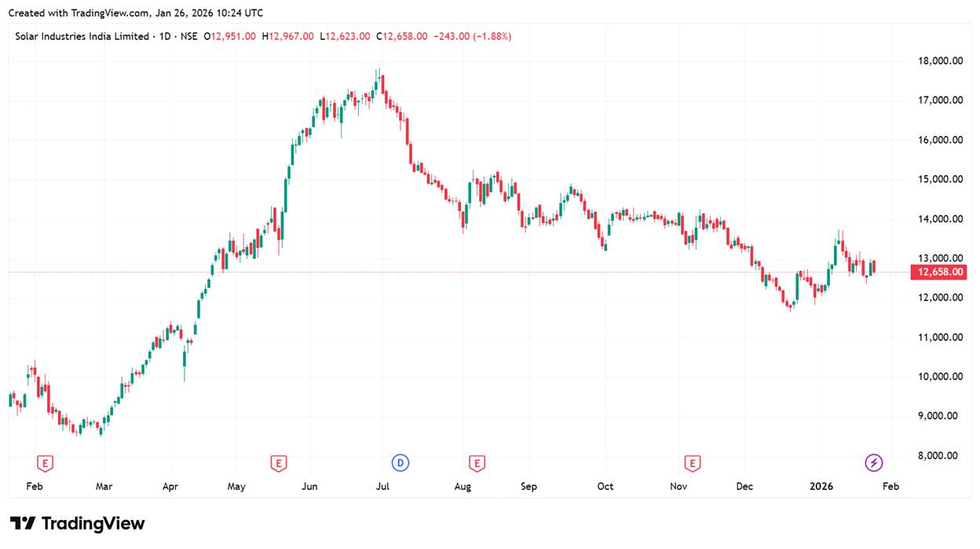The height and width of the screenshot is (549, 980).
Task: Click the red 12,658.00 current price label
Action: tap(937, 273)
